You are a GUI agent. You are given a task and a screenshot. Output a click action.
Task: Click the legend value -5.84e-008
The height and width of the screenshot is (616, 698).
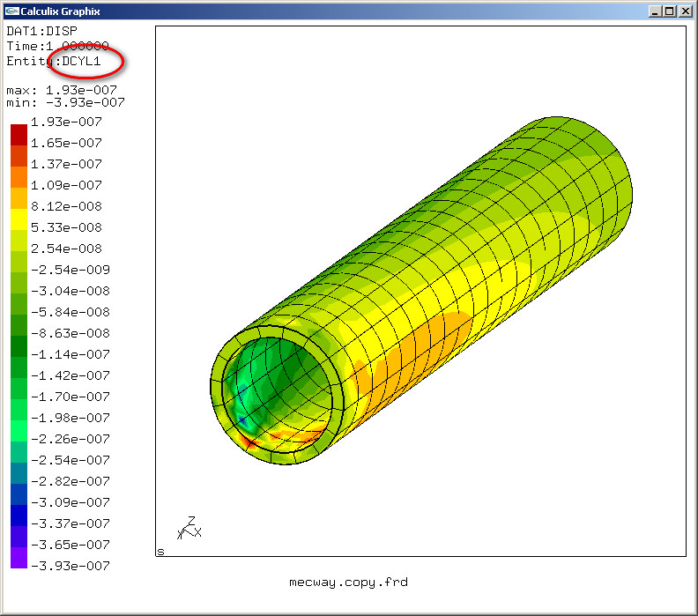(71, 312)
